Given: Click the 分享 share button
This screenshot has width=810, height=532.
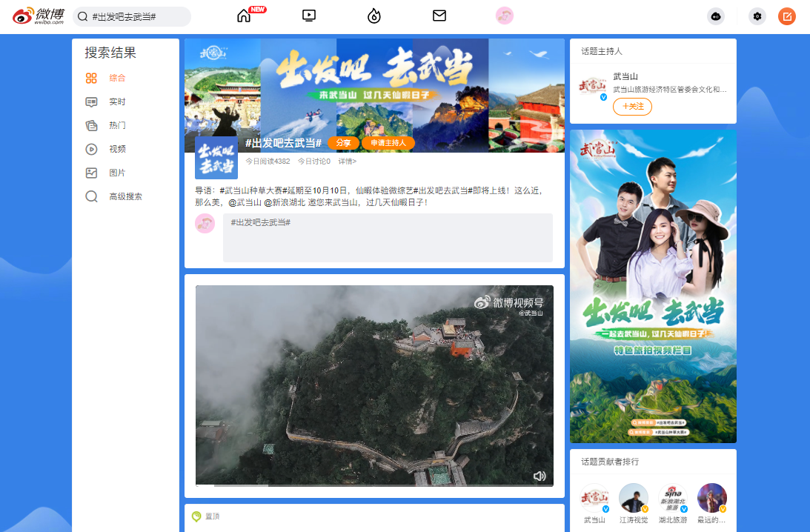Looking at the screenshot, I should click(x=343, y=143).
